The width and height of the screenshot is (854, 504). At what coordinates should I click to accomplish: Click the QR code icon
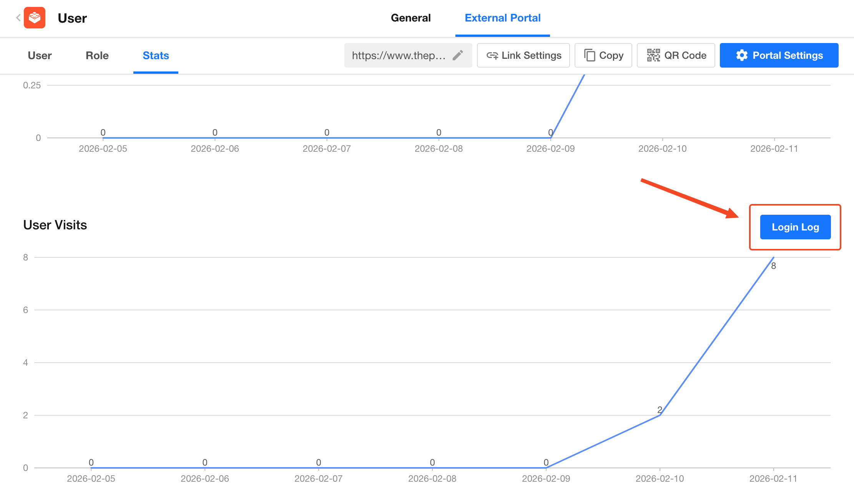click(x=653, y=55)
